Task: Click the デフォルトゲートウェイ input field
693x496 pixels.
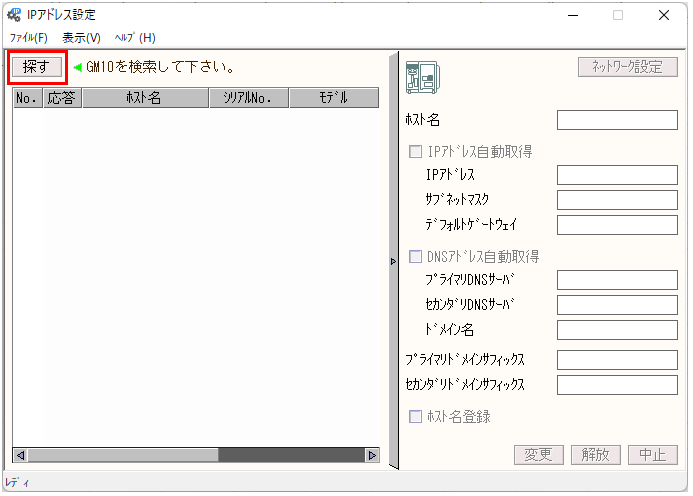Action: tap(617, 225)
